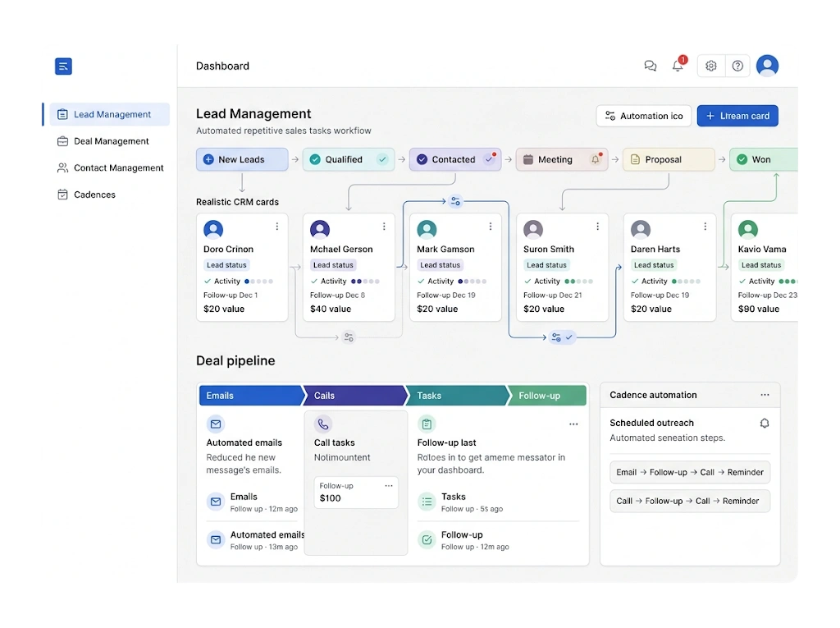Click the Automation ico button

point(643,116)
